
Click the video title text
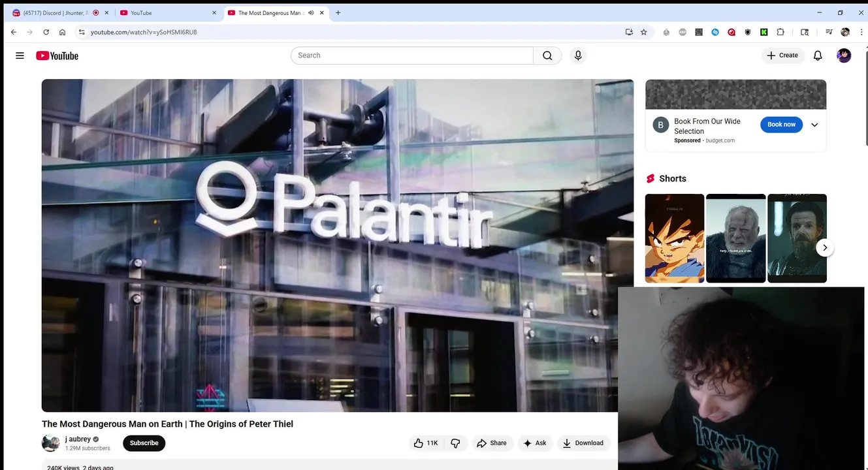point(167,424)
